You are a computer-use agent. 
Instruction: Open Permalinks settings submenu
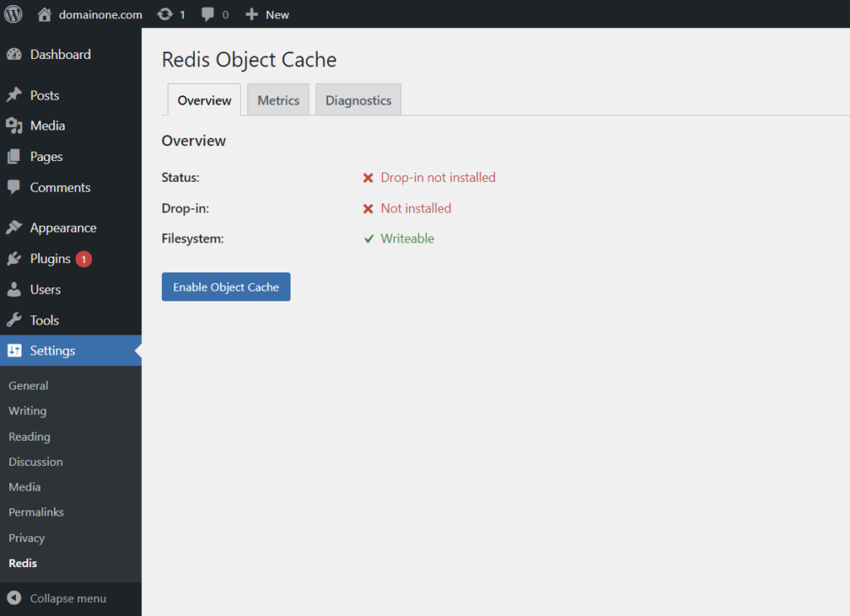(36, 513)
